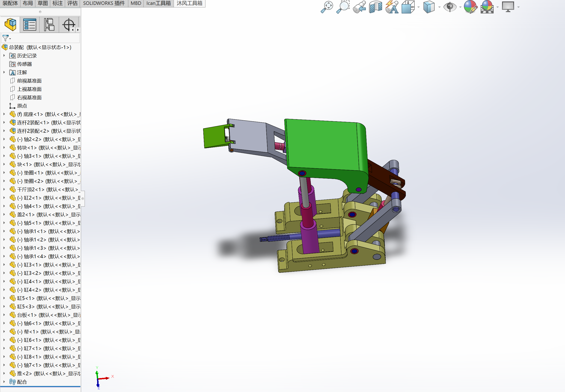This screenshot has height=392, width=565.
Task: Click Edit Appearance color ball icon
Action: [470, 7]
